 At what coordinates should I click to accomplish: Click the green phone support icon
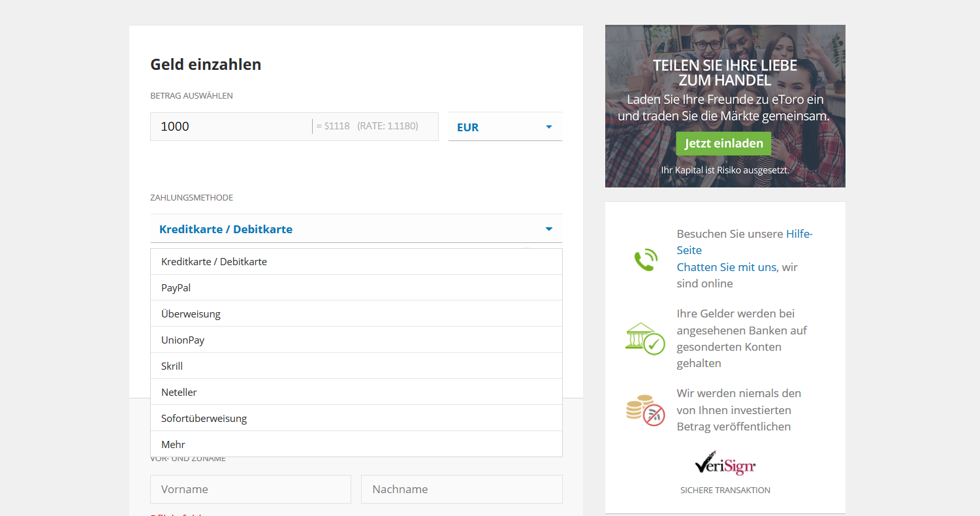tap(646, 259)
